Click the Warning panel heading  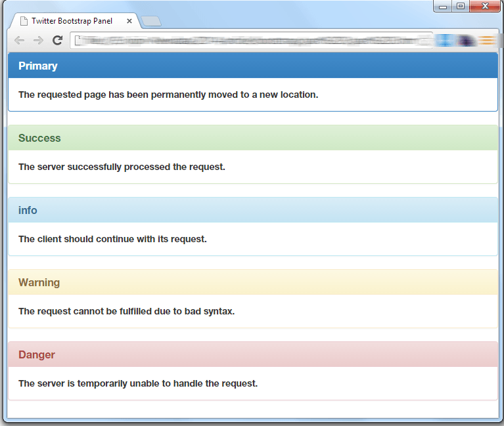253,282
